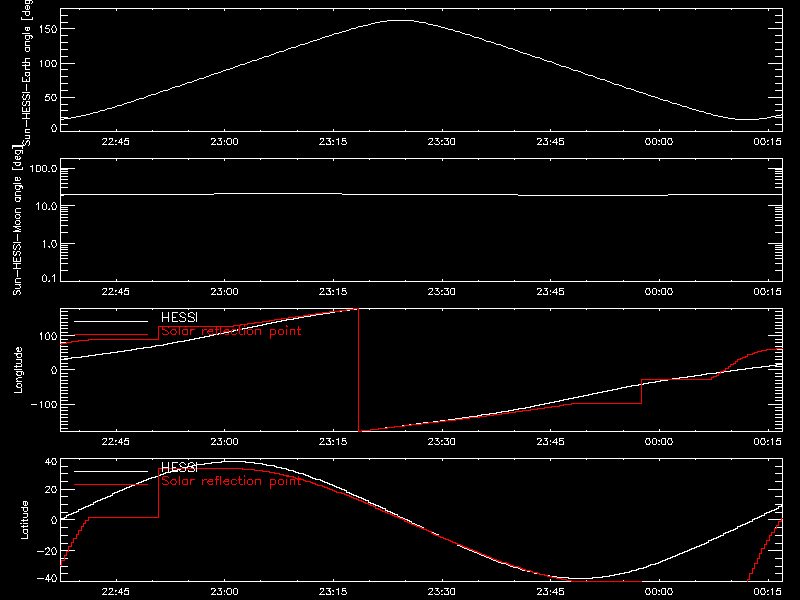Click 23:00 time label under Moon angle plot
This screenshot has width=800, height=600.
224,292
